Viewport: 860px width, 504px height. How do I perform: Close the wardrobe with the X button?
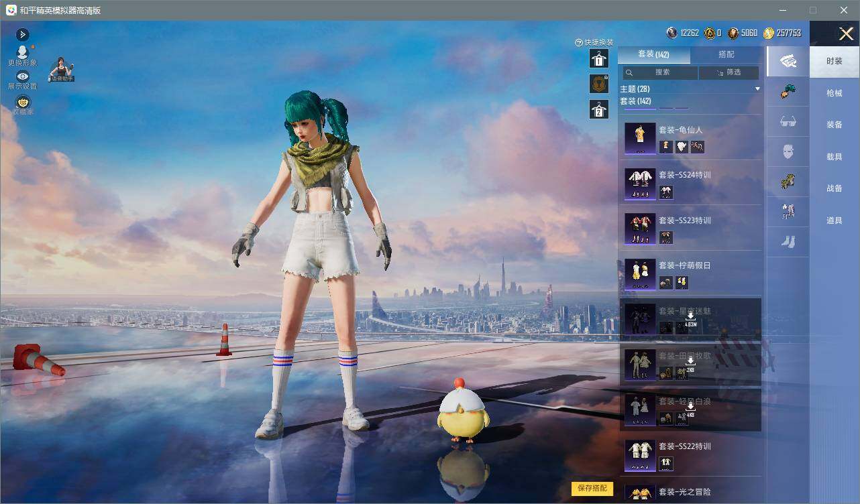tap(846, 34)
